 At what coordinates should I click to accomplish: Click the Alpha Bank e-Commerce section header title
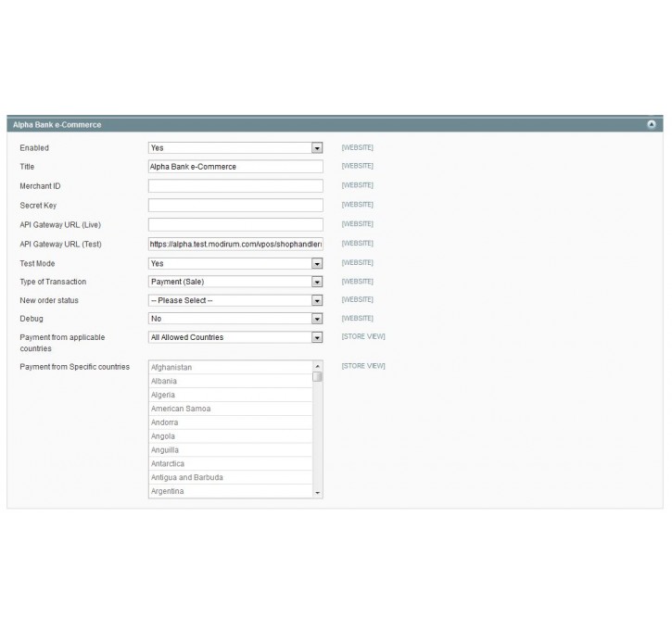57,125
